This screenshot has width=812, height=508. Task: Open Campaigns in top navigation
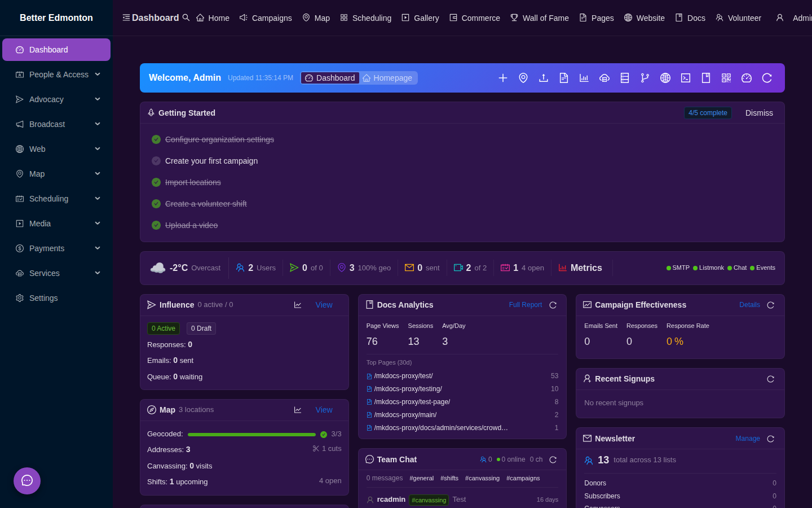[266, 18]
